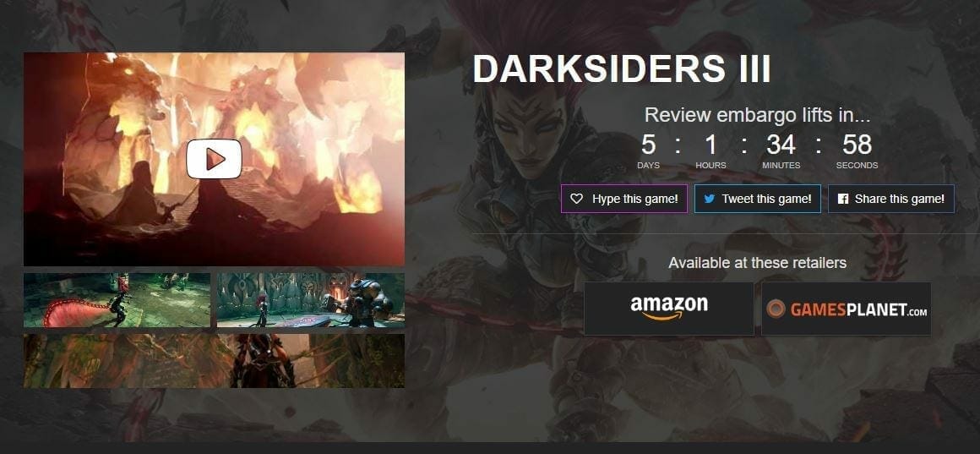
Task: Click the heart icon beside Hype
Action: 577,199
